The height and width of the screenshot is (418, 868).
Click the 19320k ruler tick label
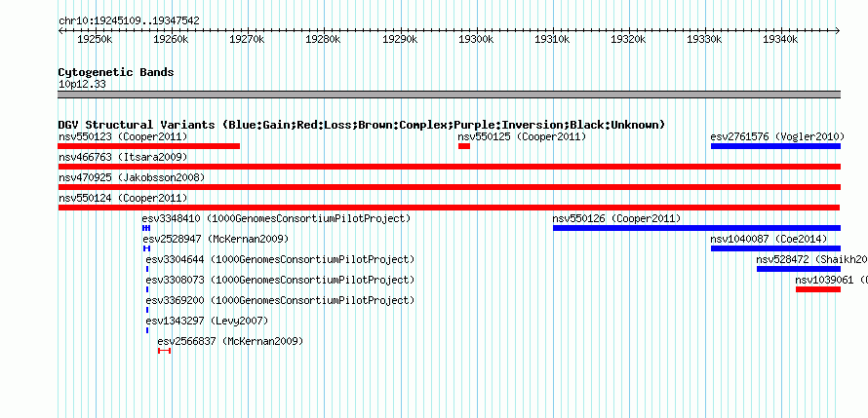click(628, 39)
